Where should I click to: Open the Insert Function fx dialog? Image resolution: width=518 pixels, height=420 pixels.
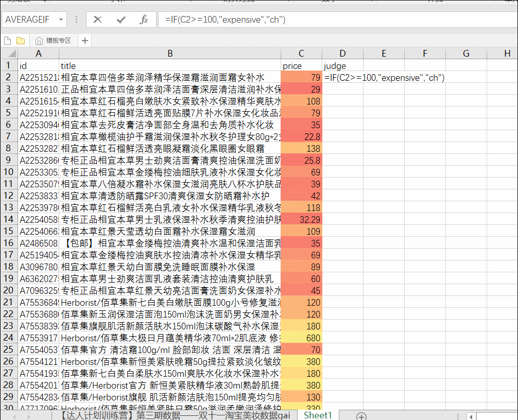pos(144,20)
